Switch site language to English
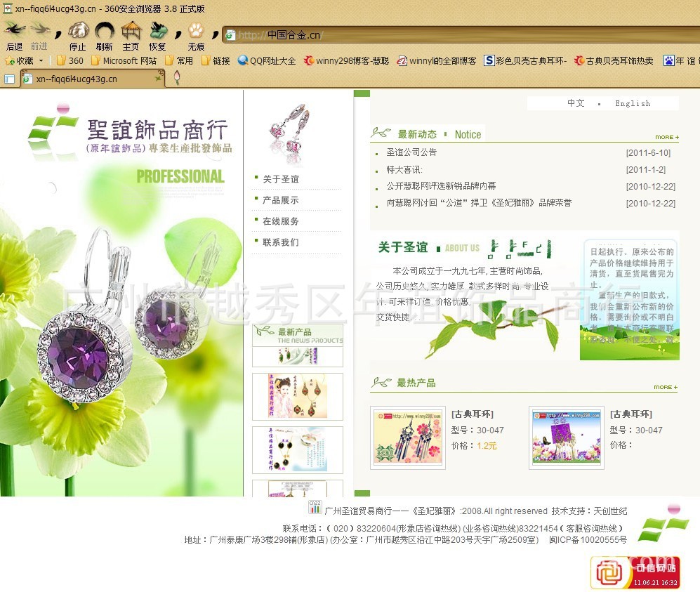Screen dimensions: 700x592 pyautogui.click(x=632, y=103)
